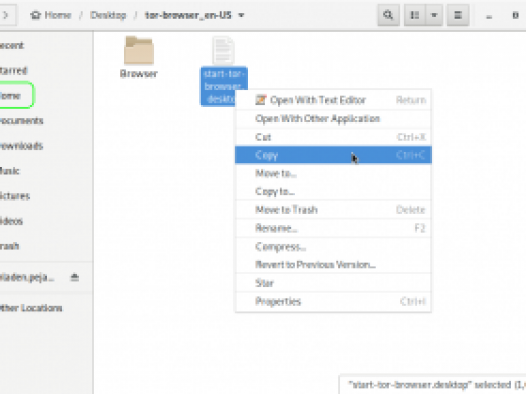526x394 pixels.
Task: Select the start-tor-browser.desktop file icon
Action: coord(223,50)
